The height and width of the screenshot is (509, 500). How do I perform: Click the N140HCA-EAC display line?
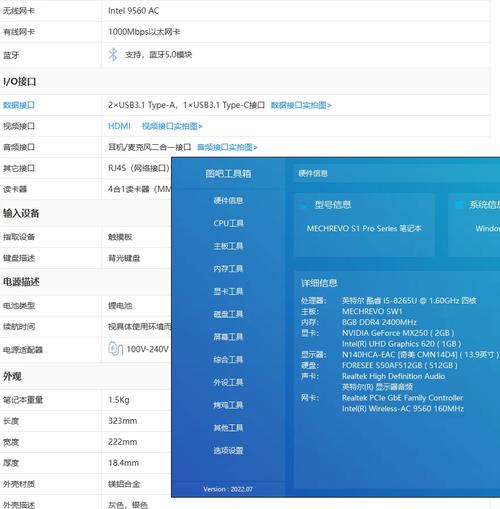click(420, 354)
